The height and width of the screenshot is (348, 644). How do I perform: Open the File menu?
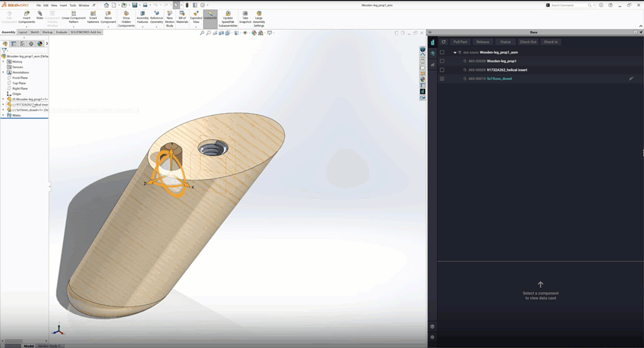pos(39,5)
